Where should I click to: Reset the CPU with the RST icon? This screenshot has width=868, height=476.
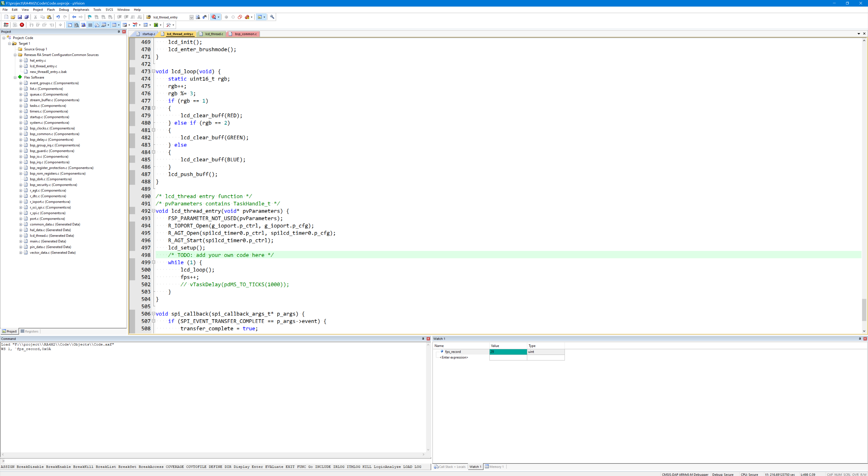click(x=6, y=25)
